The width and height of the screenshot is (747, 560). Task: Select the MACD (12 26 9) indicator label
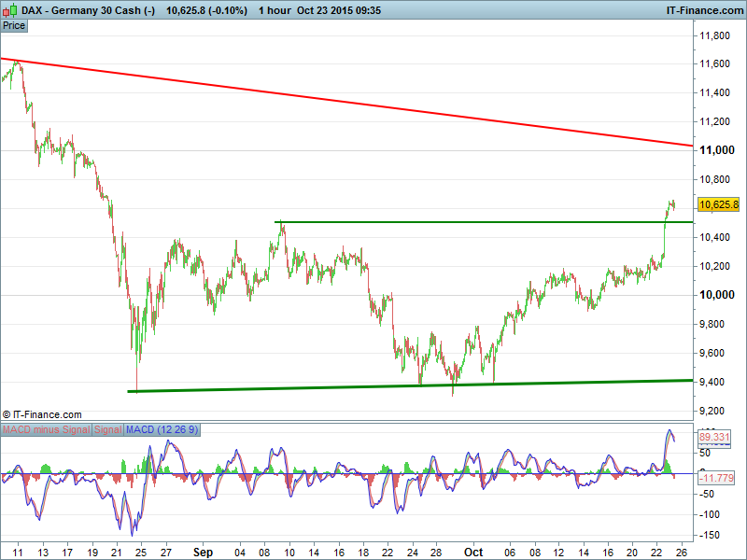[x=159, y=429]
